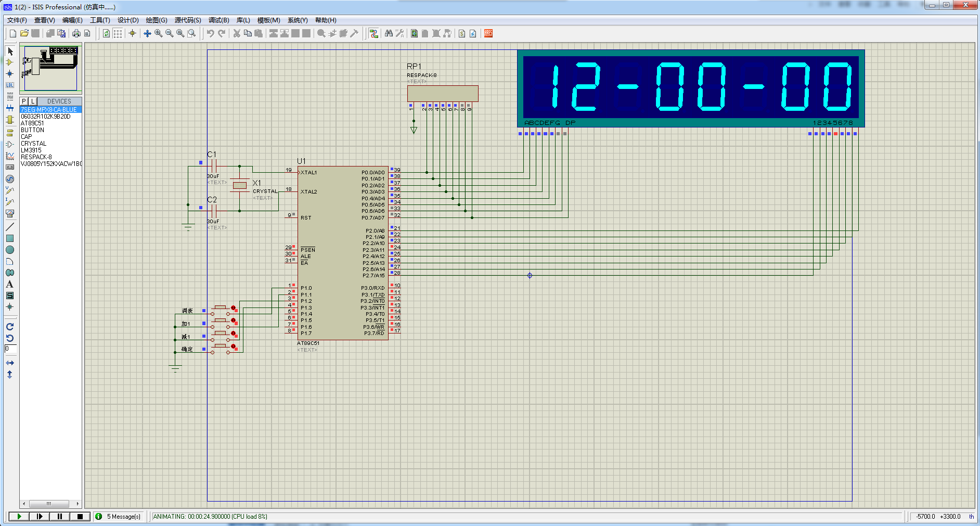
Task: Open the Design Explorer icon
Action: [415, 33]
